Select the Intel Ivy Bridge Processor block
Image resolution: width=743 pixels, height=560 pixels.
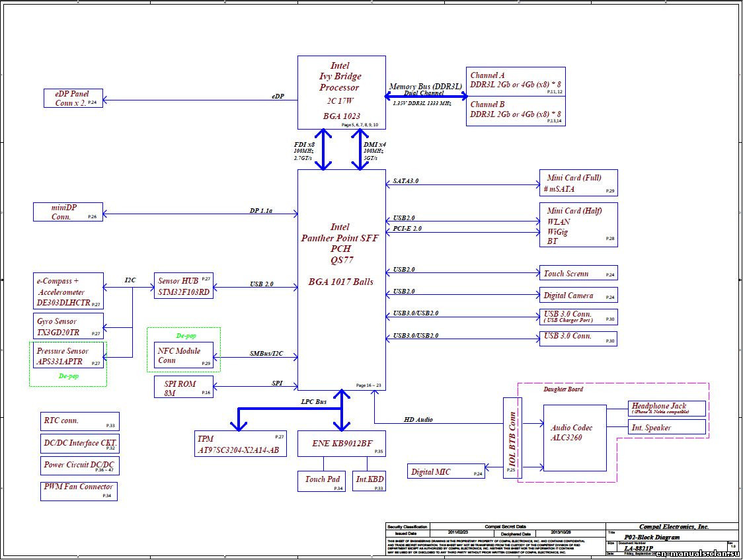pyautogui.click(x=341, y=91)
